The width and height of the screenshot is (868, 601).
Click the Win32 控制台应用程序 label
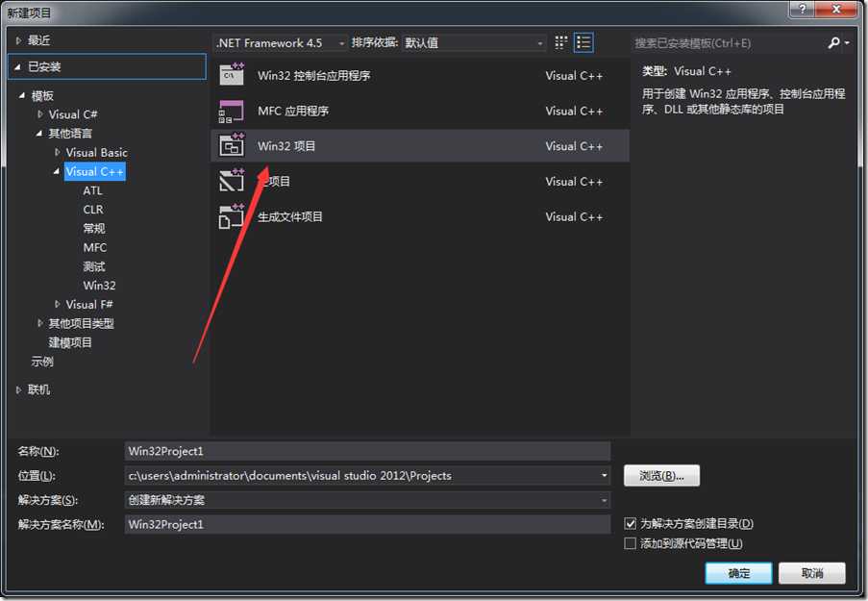coord(314,75)
